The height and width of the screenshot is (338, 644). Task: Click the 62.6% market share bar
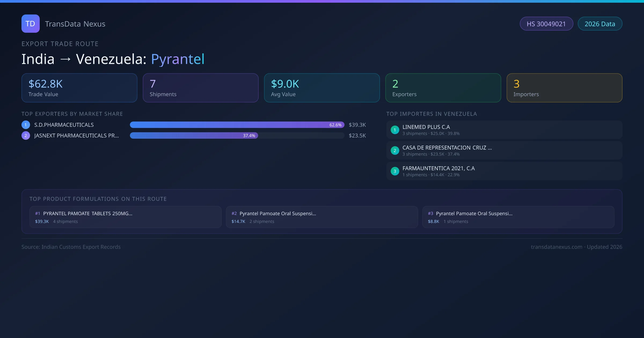pyautogui.click(x=237, y=125)
